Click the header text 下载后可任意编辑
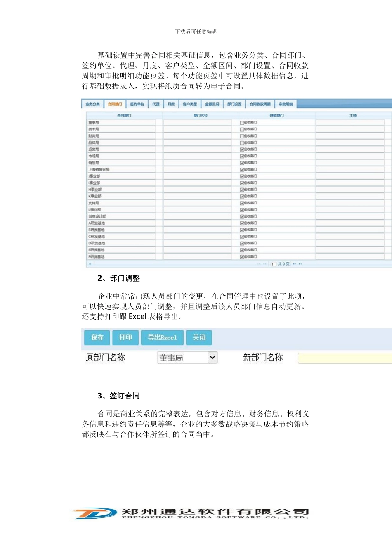The width and height of the screenshot is (392, 555). (196, 31)
